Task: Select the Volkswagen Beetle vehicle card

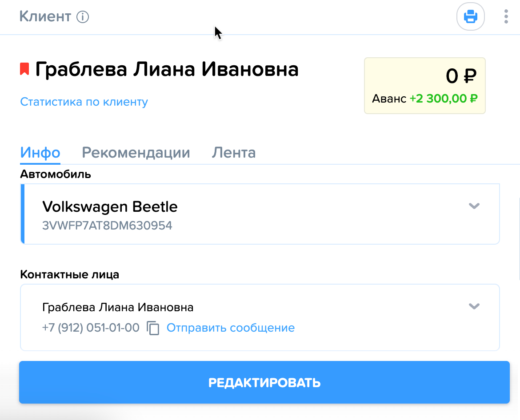Action: [260, 214]
